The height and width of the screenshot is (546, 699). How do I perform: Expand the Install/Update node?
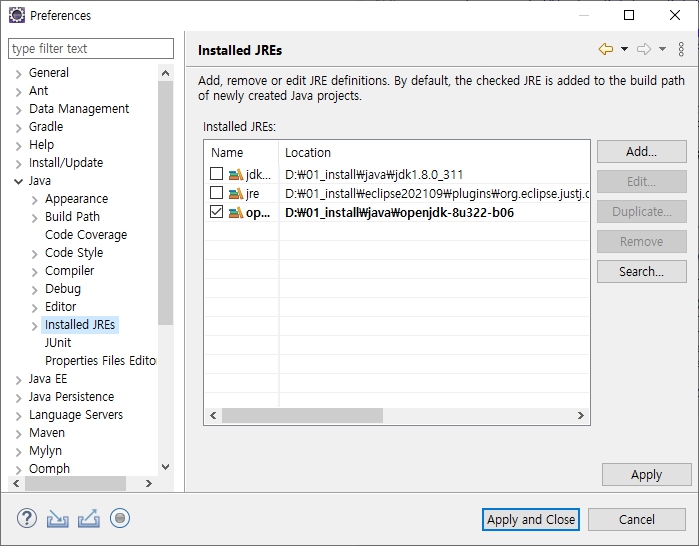pos(18,164)
